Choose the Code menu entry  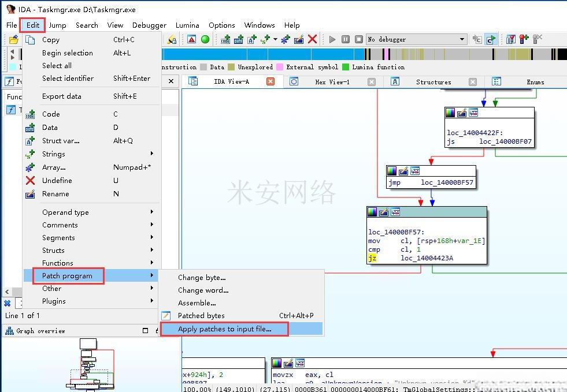pyautogui.click(x=92, y=114)
